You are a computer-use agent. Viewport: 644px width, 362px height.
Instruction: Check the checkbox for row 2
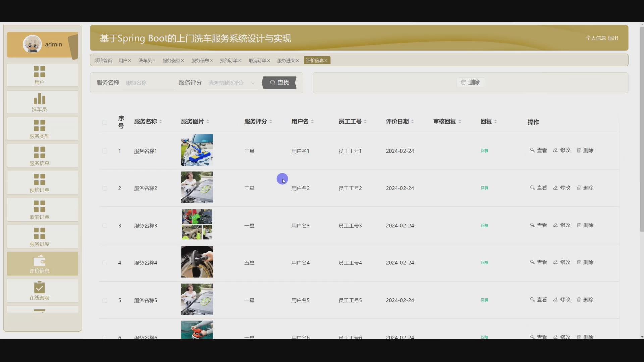coord(105,188)
